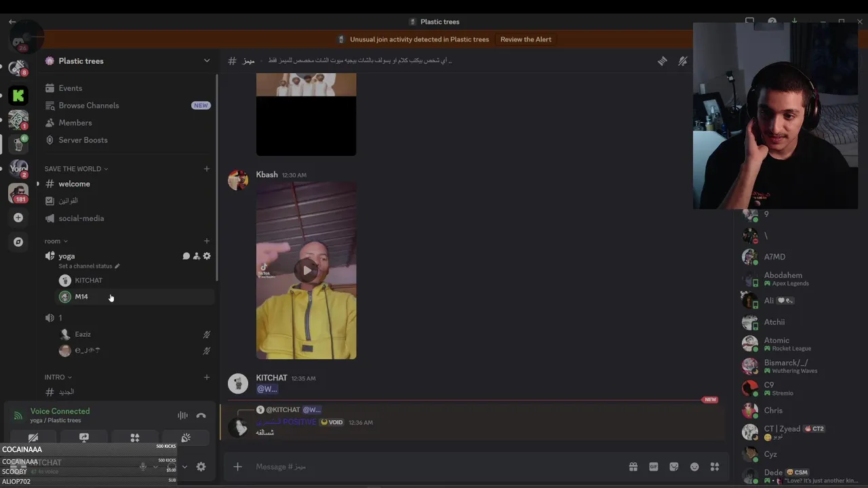Share your screen button
The image size is (868, 488).
[84, 438]
